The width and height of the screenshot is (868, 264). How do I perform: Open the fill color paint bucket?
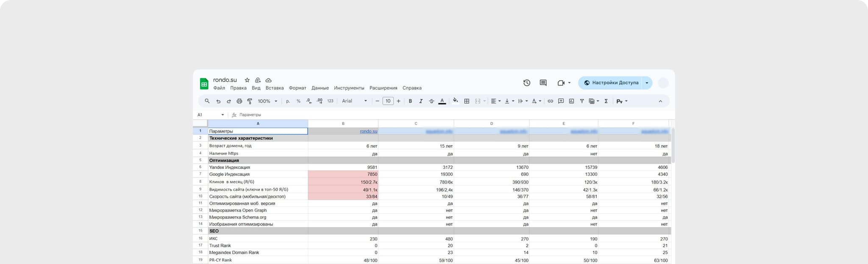[x=455, y=101]
